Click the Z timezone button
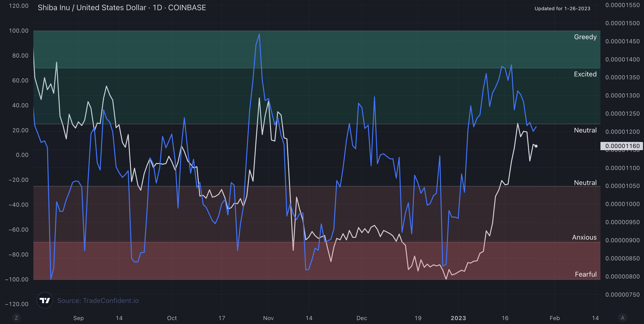Image resolution: width=644 pixels, height=324 pixels. [x=16, y=318]
